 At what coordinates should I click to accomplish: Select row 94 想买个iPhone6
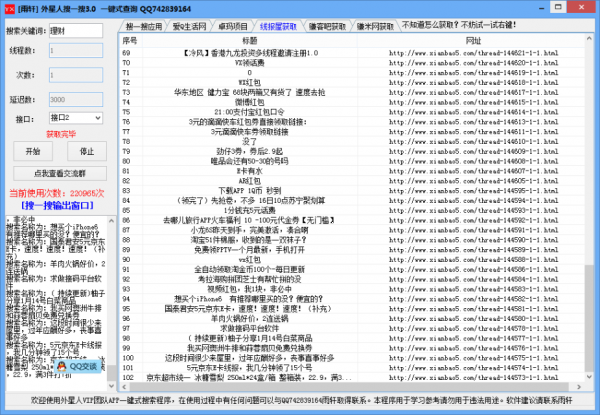352,299
